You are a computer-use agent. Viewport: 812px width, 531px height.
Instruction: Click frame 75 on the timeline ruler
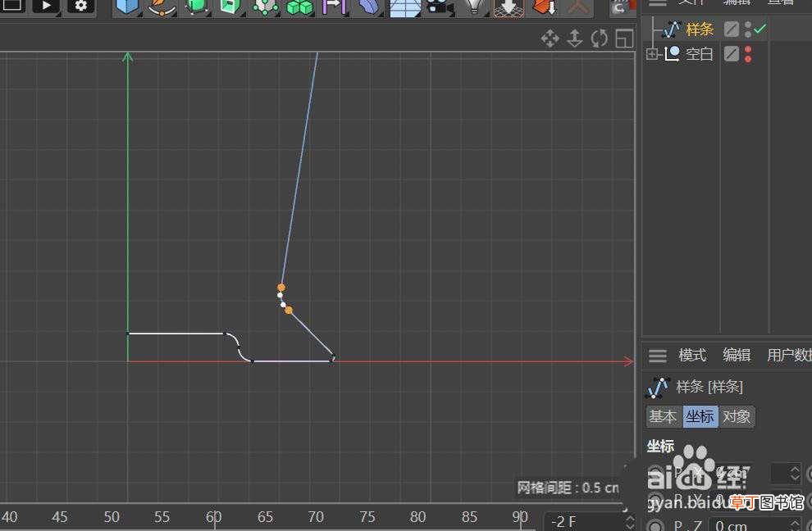[x=367, y=516]
